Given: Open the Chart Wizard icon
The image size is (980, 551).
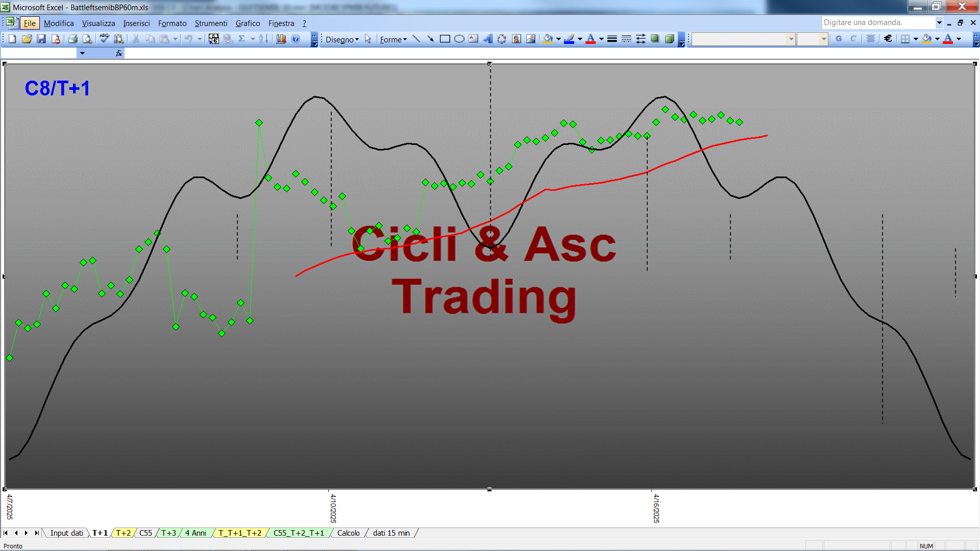Looking at the screenshot, I should (281, 39).
